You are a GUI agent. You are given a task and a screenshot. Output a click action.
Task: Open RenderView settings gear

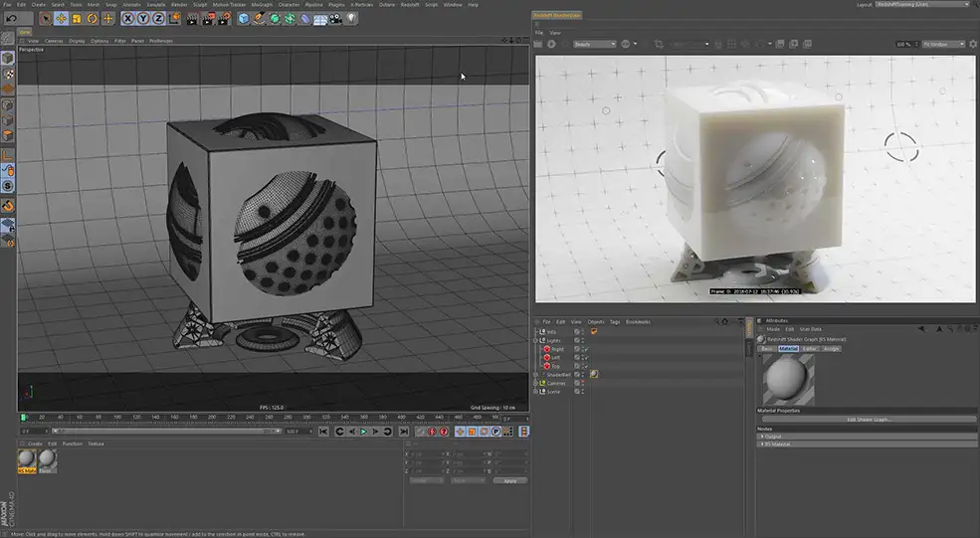tap(973, 44)
